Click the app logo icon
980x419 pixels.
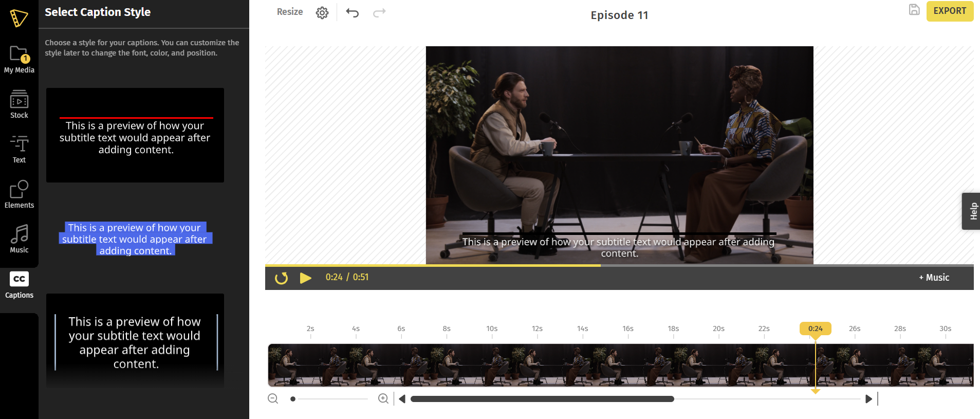point(19,18)
